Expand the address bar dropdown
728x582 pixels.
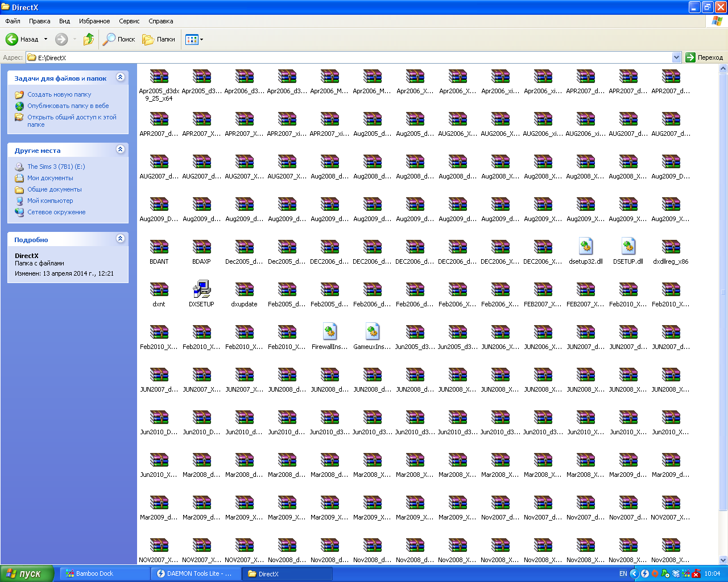pos(676,57)
